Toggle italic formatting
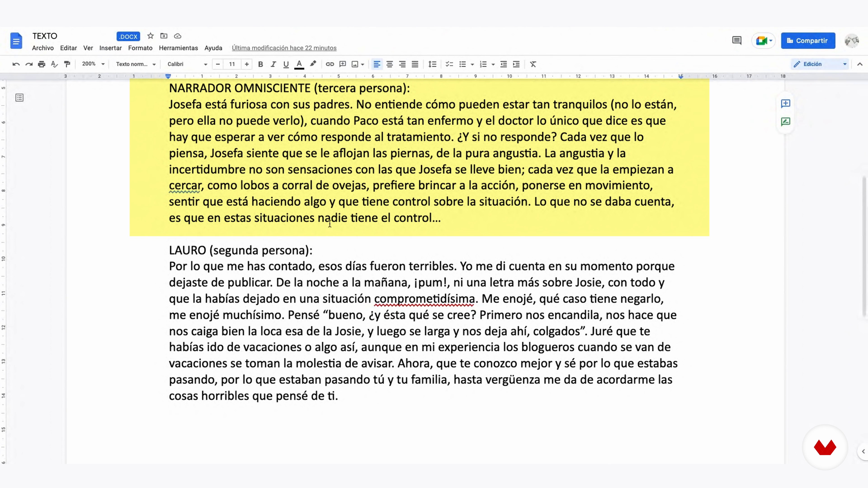This screenshot has width=868, height=488. (273, 64)
